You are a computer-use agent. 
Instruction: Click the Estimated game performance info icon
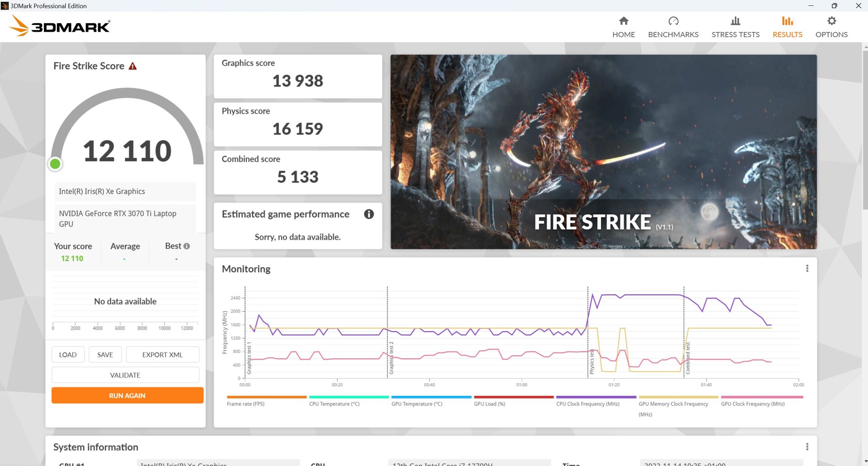point(369,214)
